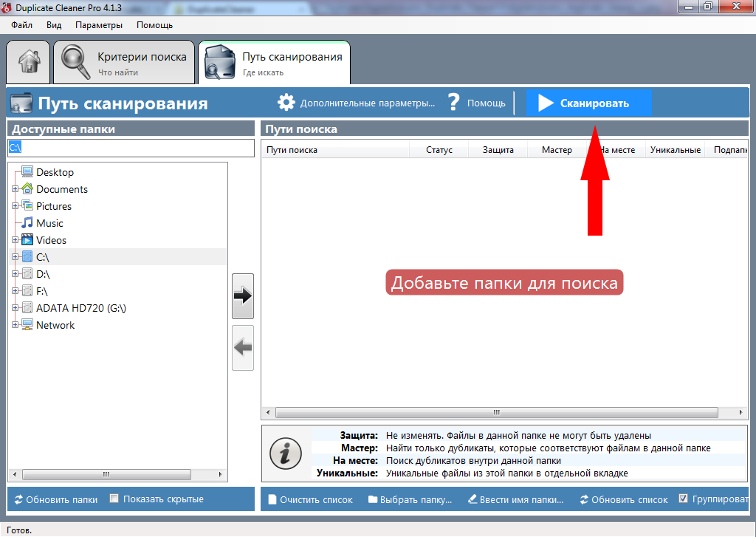756x537 pixels.
Task: Switch to the Критерии поиска tab
Action: coord(123,63)
